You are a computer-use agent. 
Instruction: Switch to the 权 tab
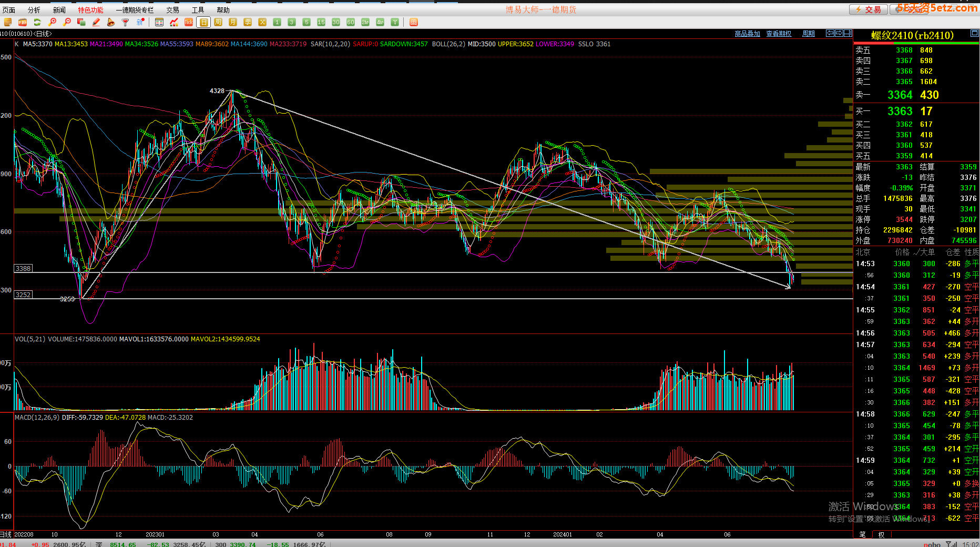(x=882, y=534)
